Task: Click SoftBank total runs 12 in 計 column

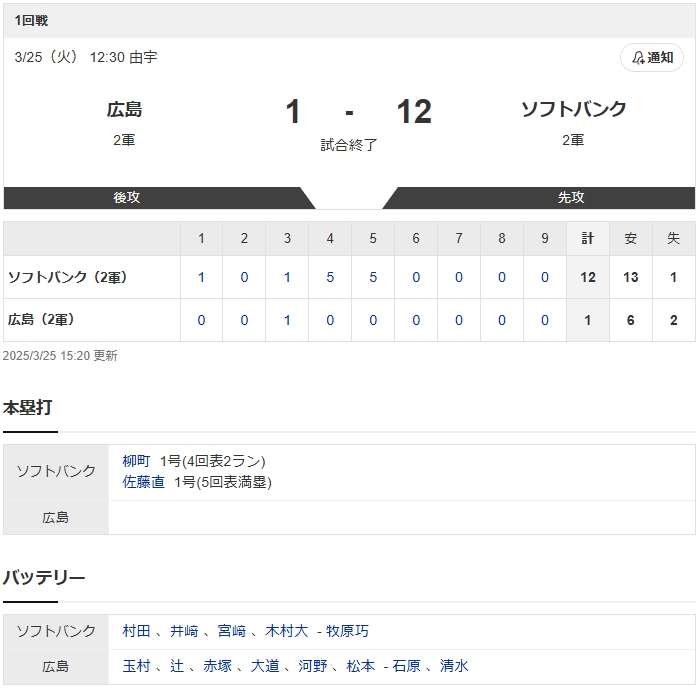Action: click(588, 277)
